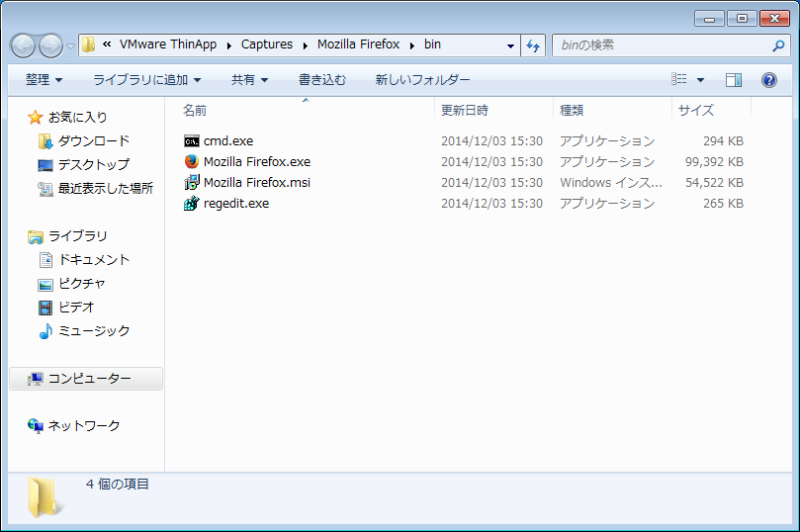The width and height of the screenshot is (800, 532).
Task: Click the 書き込む toolbar button
Action: coord(322,79)
